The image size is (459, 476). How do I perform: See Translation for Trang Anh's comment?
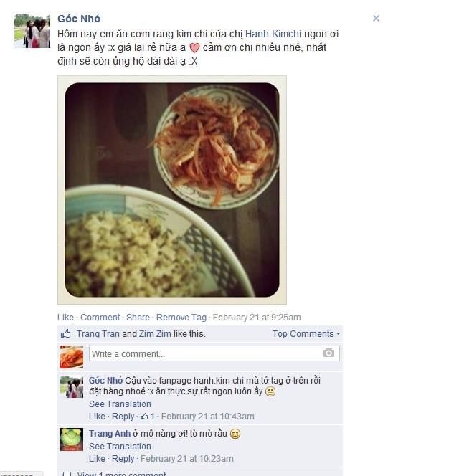pos(120,446)
